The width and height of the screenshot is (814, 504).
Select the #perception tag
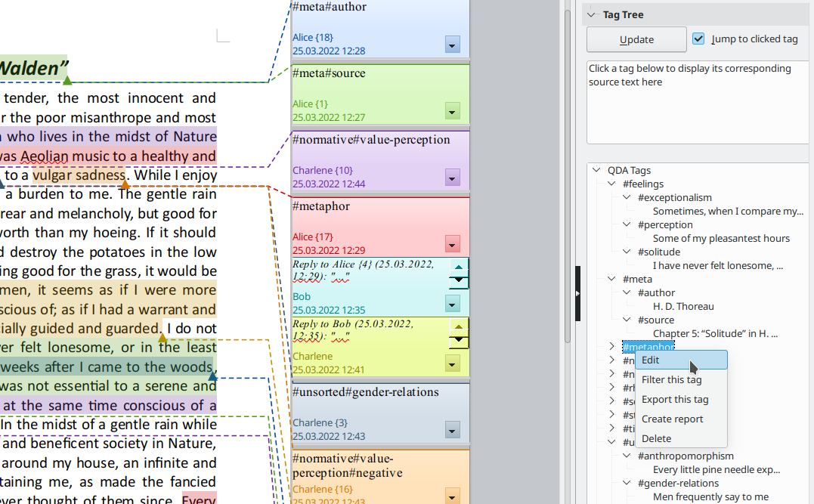(665, 224)
